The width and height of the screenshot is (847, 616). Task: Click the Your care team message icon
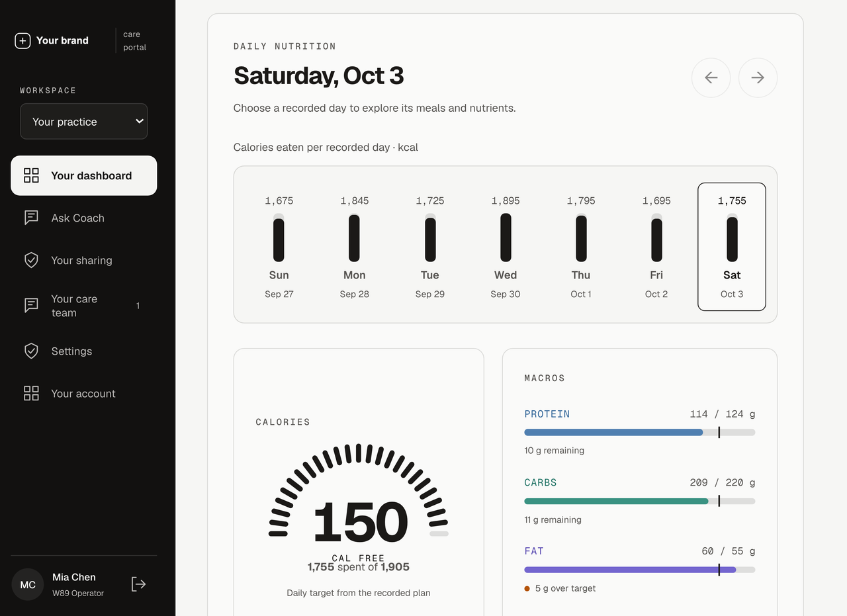pyautogui.click(x=31, y=305)
